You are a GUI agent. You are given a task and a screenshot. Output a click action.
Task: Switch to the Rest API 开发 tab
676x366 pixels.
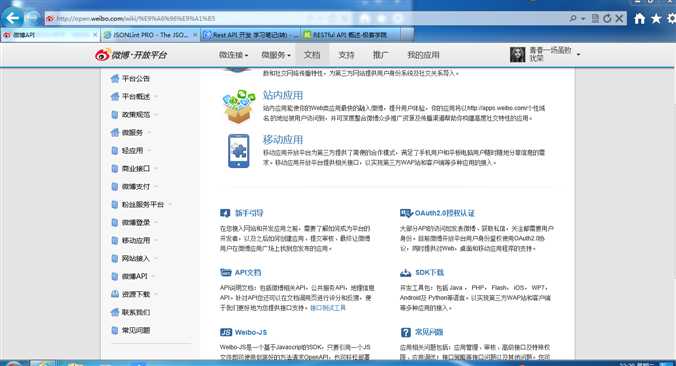click(x=250, y=35)
